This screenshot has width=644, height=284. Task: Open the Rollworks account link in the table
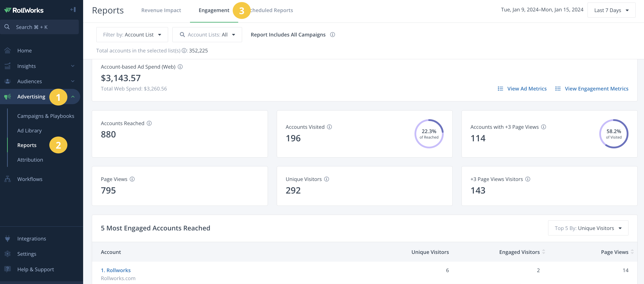(116, 270)
